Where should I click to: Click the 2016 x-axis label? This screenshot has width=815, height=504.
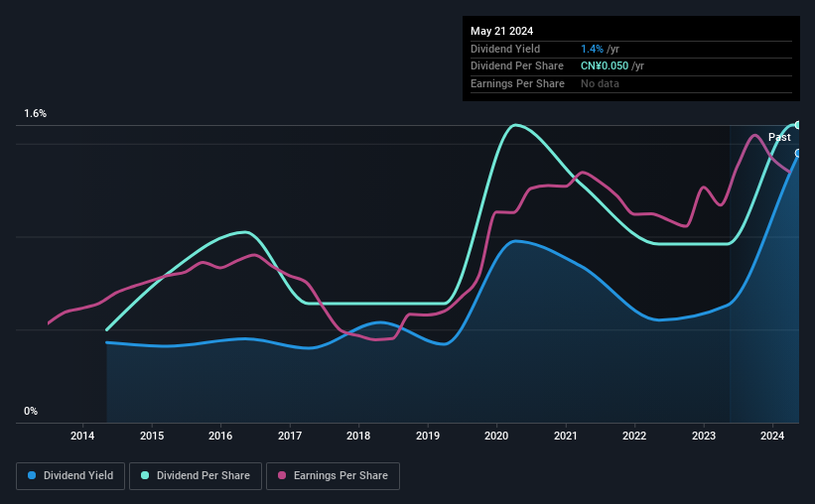click(x=220, y=436)
